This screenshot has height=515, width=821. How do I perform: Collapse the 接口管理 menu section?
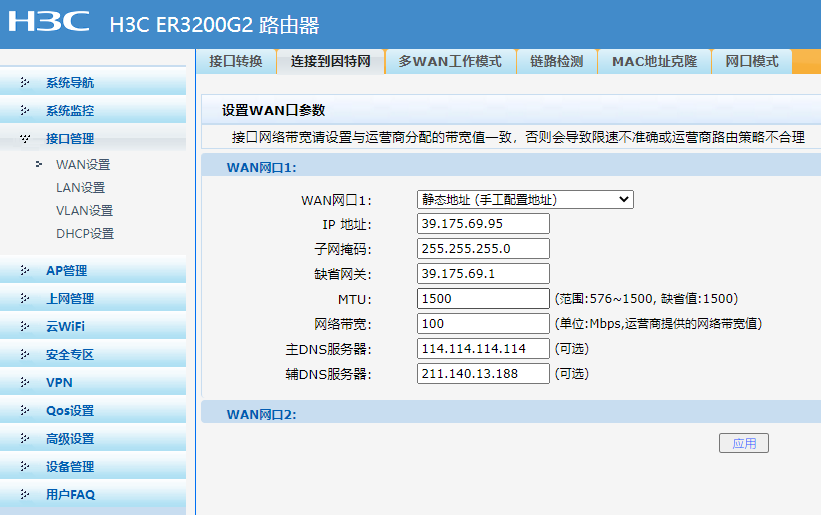93,138
